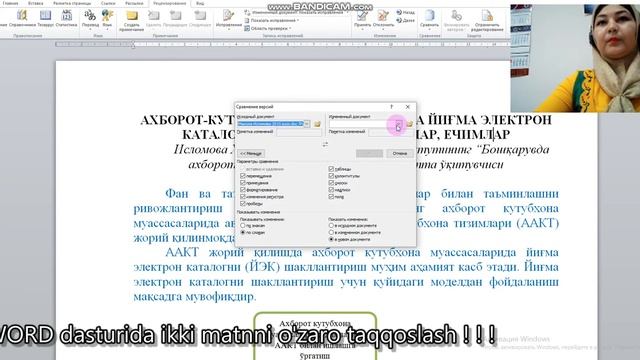Click the Отмена cancel button
640x360 pixels.
click(x=400, y=153)
